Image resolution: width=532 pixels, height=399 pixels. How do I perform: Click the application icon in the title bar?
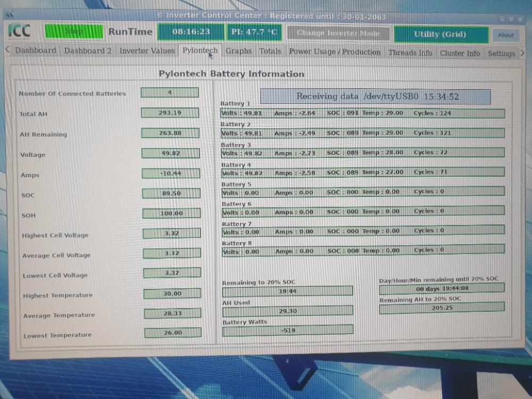(10, 15)
